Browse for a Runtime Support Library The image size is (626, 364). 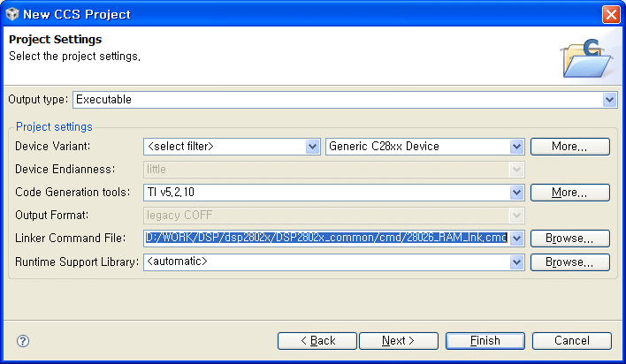(569, 262)
